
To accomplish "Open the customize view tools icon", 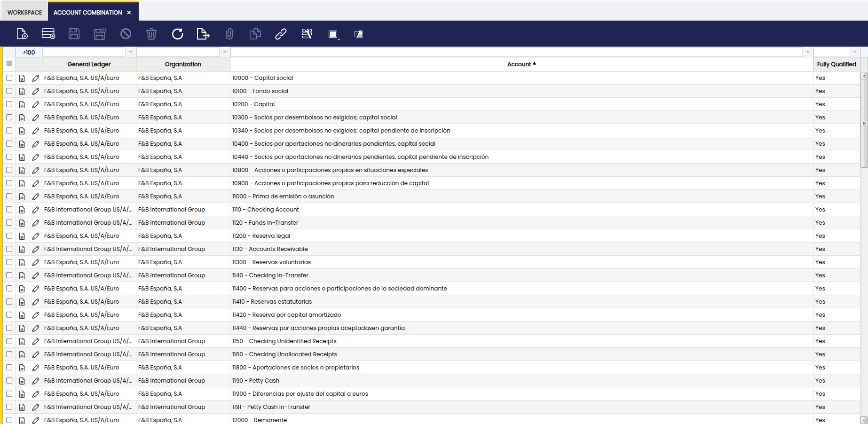I will coord(307,34).
